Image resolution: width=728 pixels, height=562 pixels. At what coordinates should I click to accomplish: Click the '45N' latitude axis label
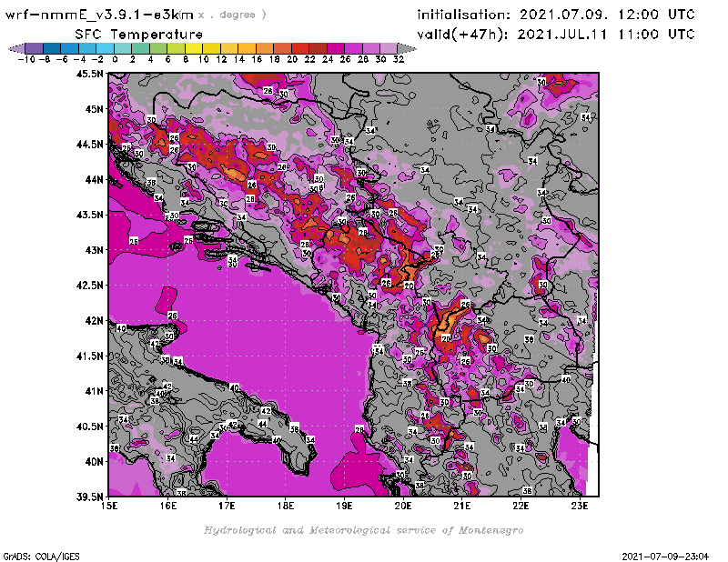(x=94, y=109)
